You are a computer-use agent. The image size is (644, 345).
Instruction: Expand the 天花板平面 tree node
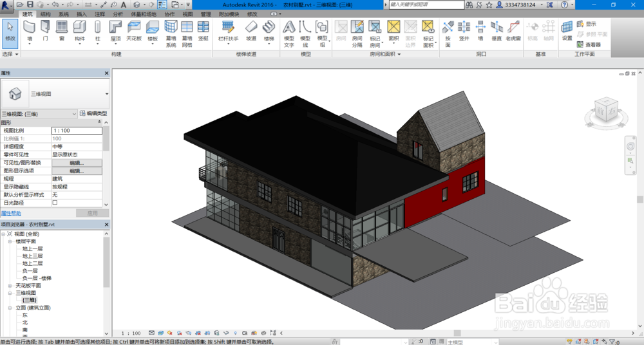pos(10,285)
